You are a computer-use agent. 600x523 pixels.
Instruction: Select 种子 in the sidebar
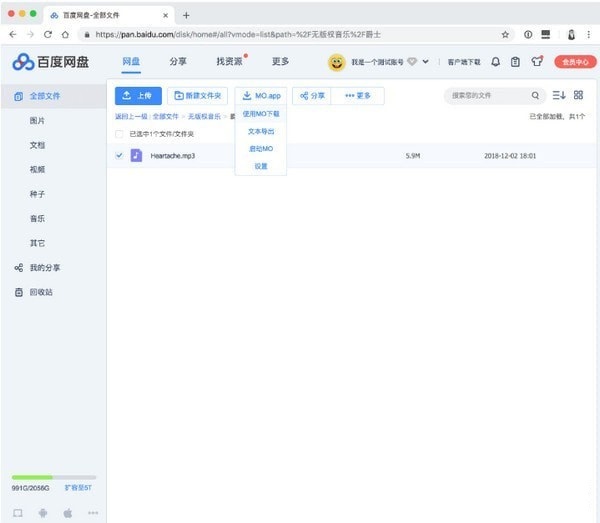point(37,194)
